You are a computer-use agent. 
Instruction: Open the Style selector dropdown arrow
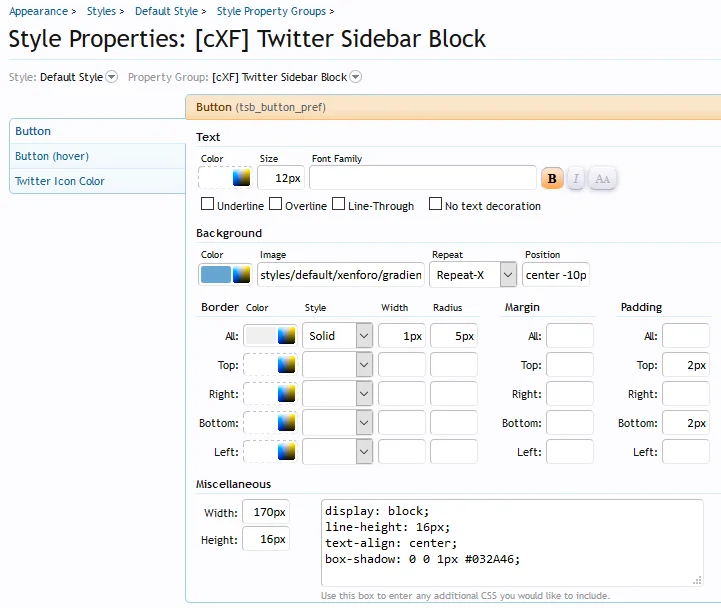tap(111, 76)
